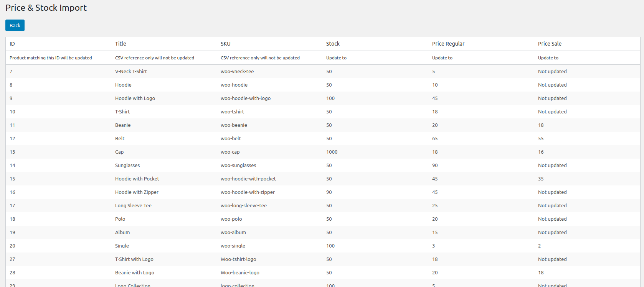Click the Sunglasses regular price 90
644x287 pixels.
tap(435, 165)
